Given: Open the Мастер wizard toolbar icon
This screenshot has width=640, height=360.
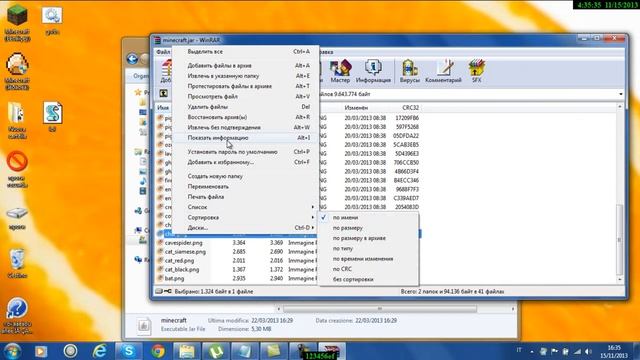Looking at the screenshot, I should (340, 71).
